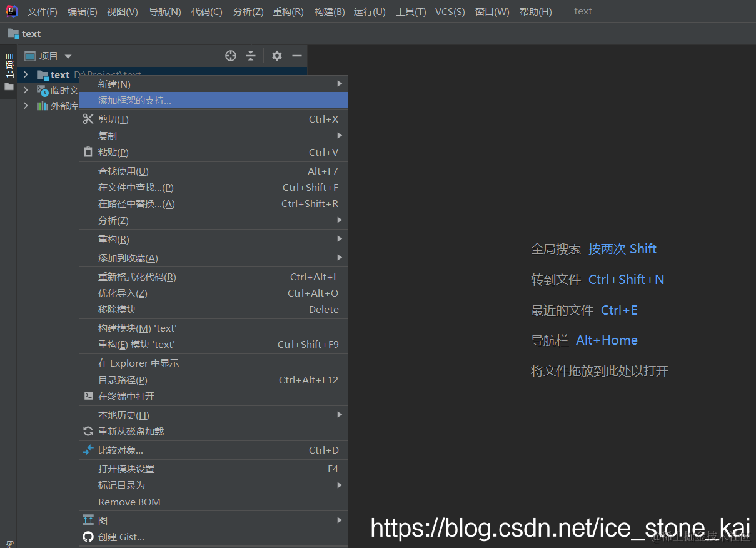Click the scissors icon next to 剪切(T)
Image resolution: width=756 pixels, height=548 pixels.
(x=88, y=119)
